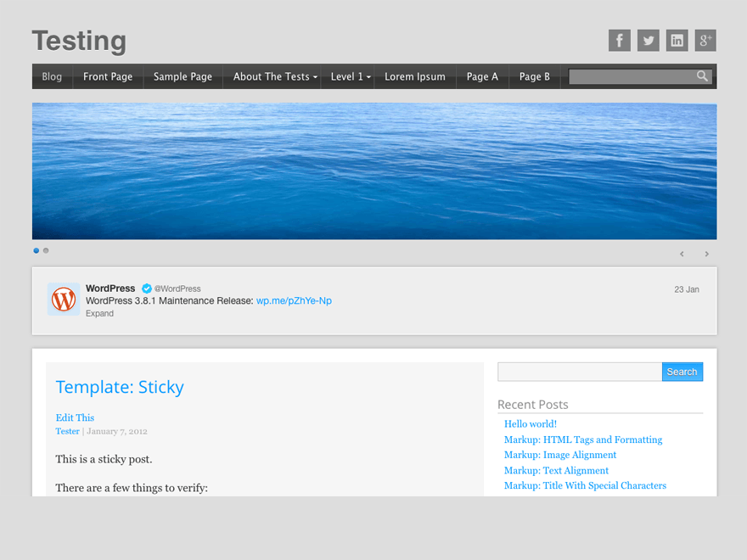
Task: Open the wp.me/pZhYe-Np tweet link
Action: coord(294,301)
